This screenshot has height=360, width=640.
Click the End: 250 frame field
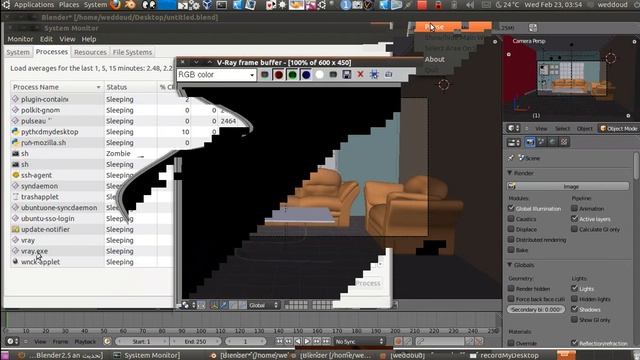195,341
